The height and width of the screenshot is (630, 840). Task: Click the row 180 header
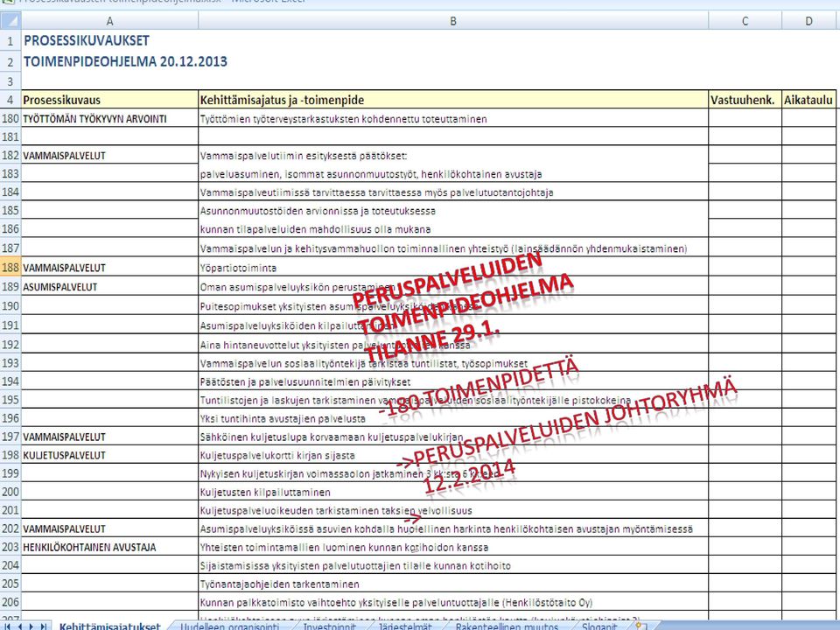click(x=10, y=118)
